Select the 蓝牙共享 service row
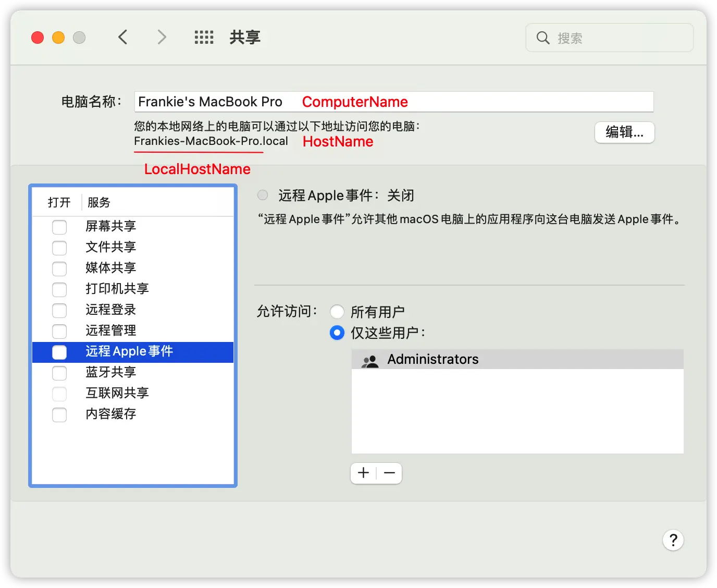The width and height of the screenshot is (717, 588). (133, 373)
